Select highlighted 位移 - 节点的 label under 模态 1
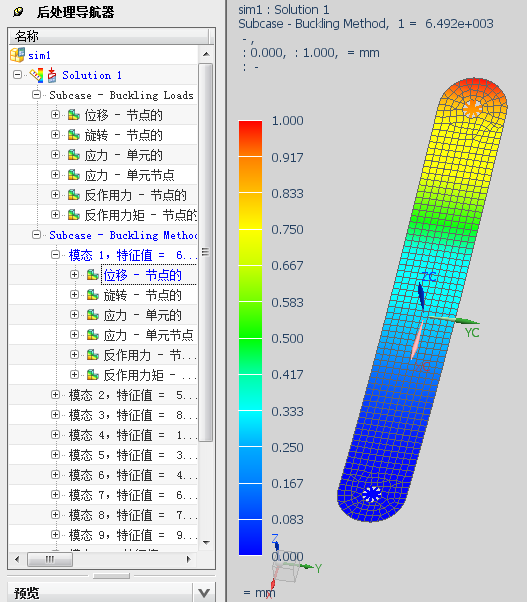 coord(142,275)
